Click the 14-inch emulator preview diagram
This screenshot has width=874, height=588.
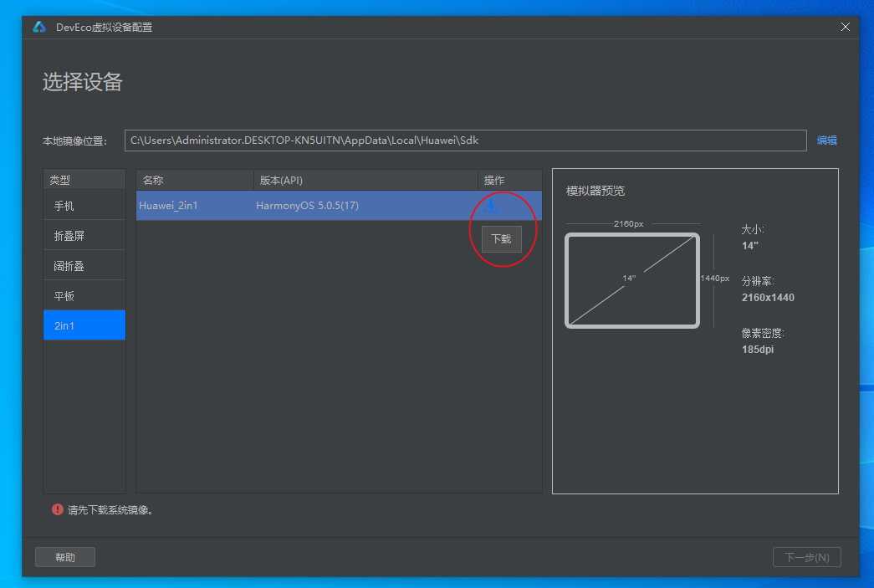click(632, 279)
